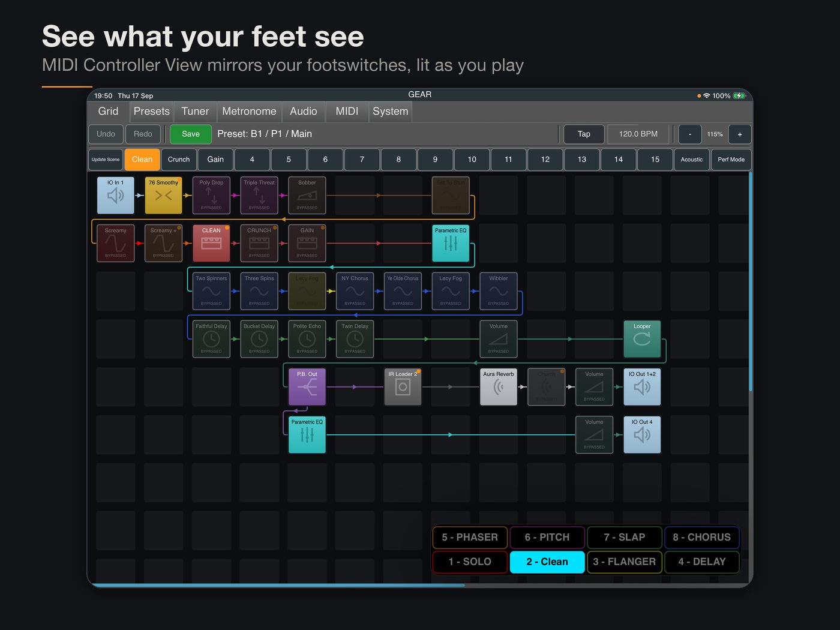Open the Looper block
Image resolution: width=840 pixels, height=630 pixels.
click(642, 339)
